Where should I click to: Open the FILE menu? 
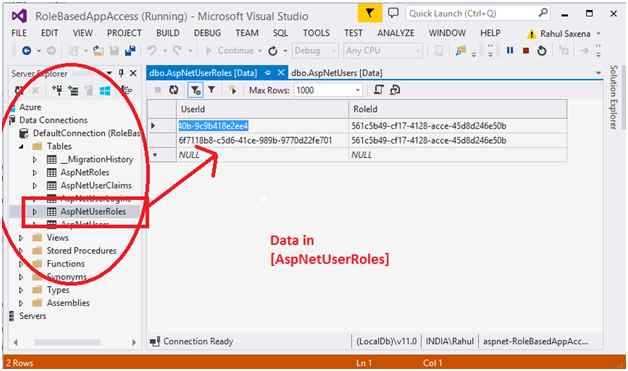coord(19,33)
